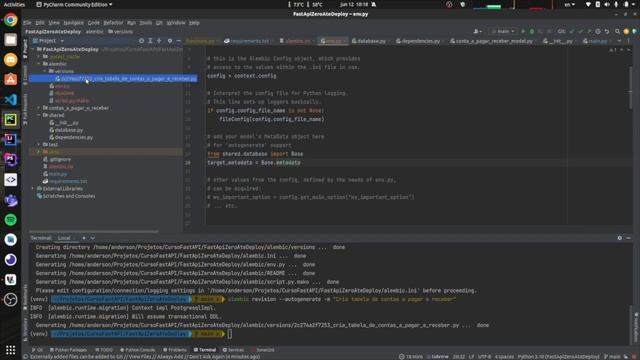Open the PyCharm app menu in top bar
Screen dimensions: 640x360
click(74, 4)
